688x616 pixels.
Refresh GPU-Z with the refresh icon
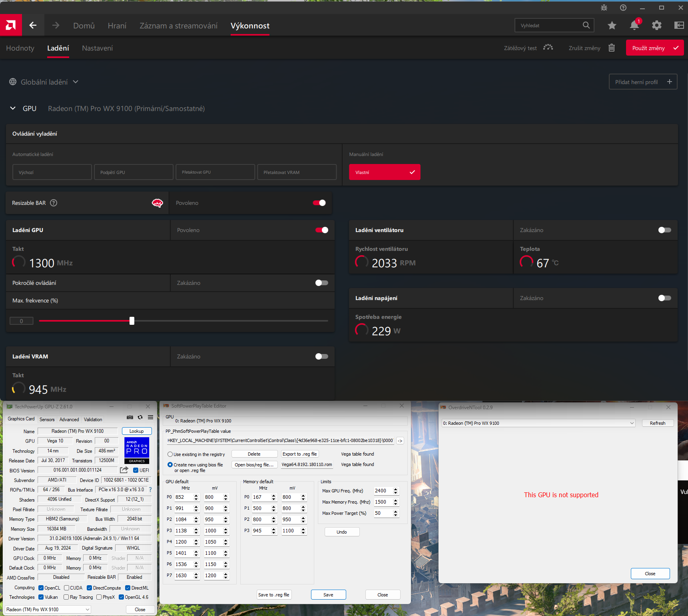[x=140, y=417]
